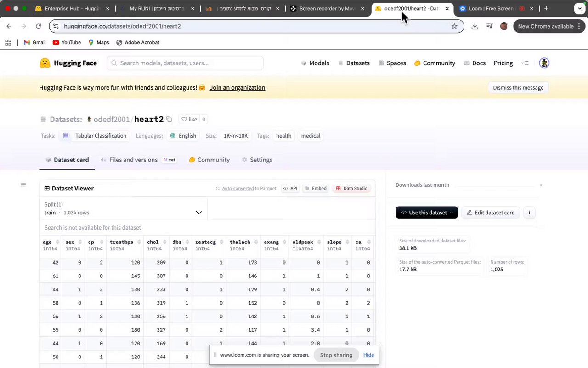Screen dimensions: 588x368
Task: Copy dataset name with the copy icon
Action: tap(169, 119)
